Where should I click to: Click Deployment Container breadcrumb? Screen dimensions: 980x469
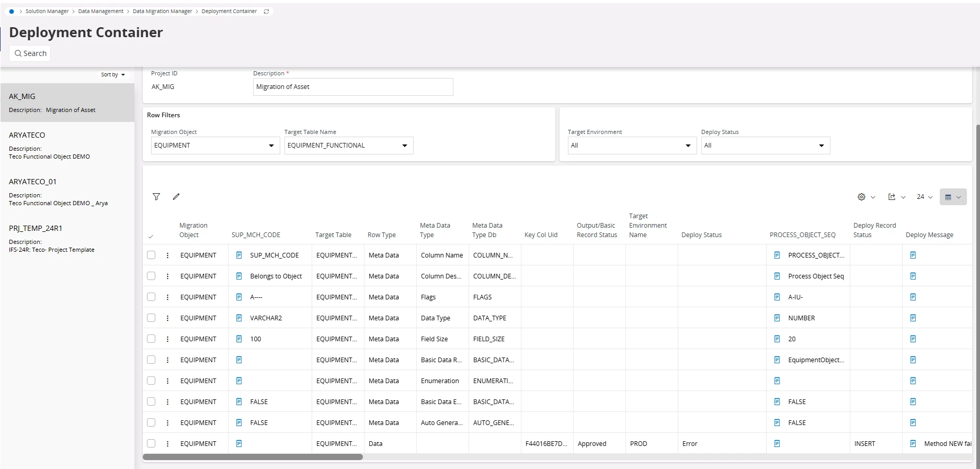click(229, 12)
